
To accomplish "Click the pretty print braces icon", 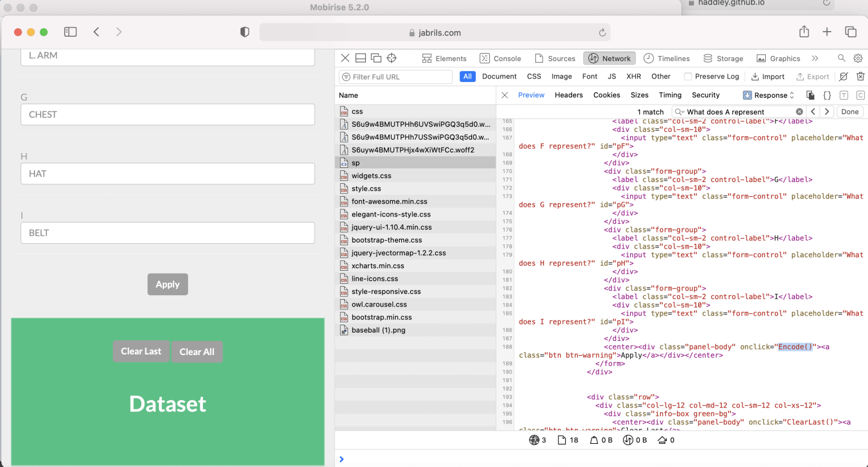I will click(827, 95).
